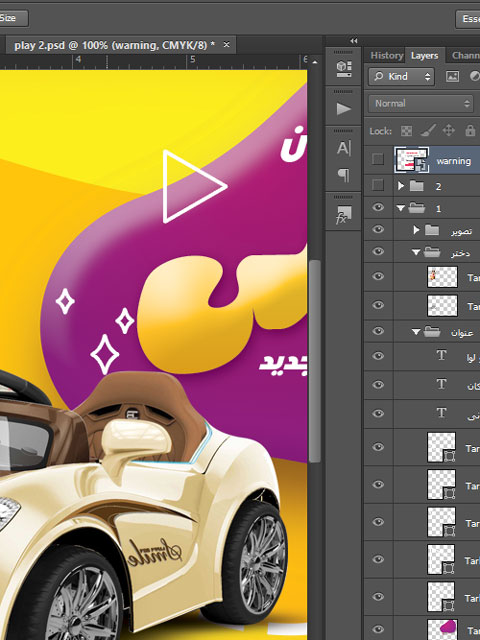Click folder icon of دختر group
Image resolution: width=480 pixels, height=640 pixels.
(432, 252)
